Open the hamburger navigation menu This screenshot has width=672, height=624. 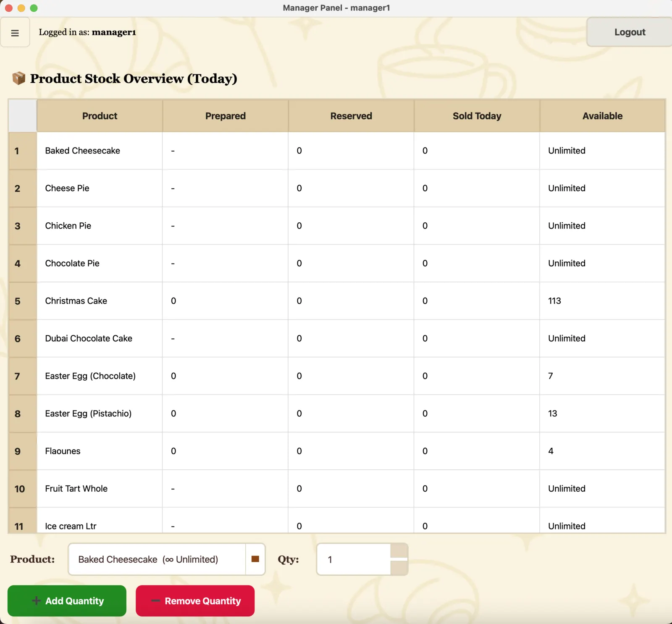[15, 32]
